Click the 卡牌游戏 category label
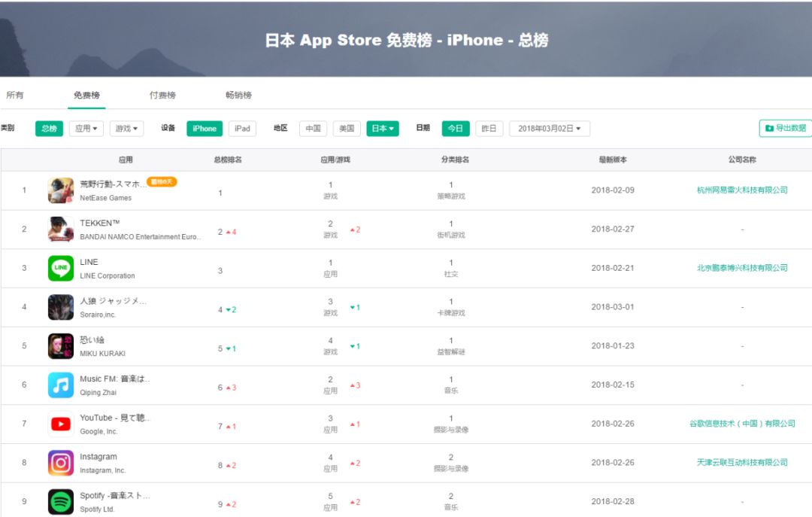This screenshot has height=517, width=812. 451,313
